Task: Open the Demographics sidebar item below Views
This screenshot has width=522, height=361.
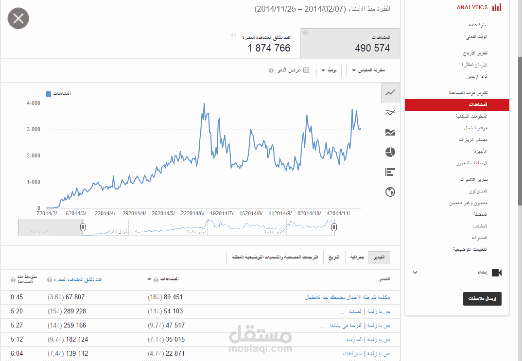Action: 472,116
